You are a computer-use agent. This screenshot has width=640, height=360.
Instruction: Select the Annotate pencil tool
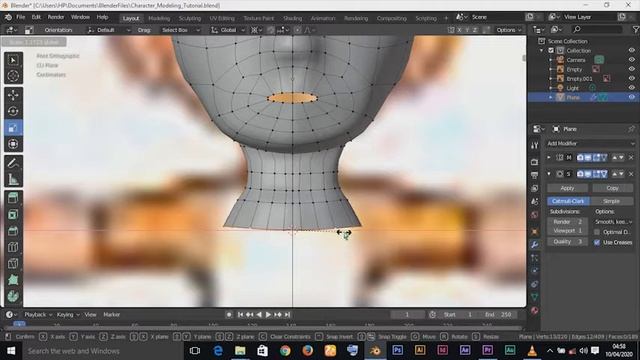[x=13, y=163]
